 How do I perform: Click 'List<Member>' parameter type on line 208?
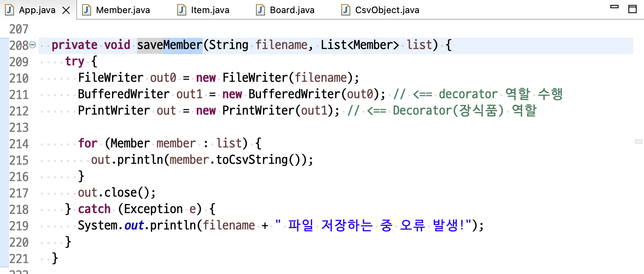pyautogui.click(x=360, y=45)
